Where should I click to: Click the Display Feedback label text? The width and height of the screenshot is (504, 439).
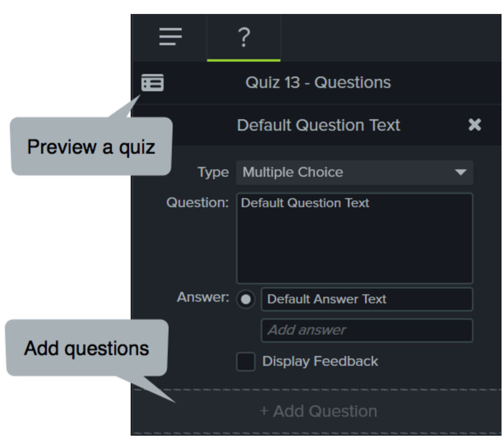(x=320, y=361)
